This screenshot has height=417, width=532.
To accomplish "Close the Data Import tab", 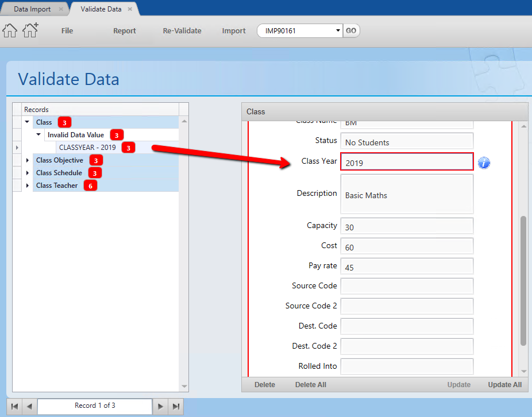I will (61, 9).
